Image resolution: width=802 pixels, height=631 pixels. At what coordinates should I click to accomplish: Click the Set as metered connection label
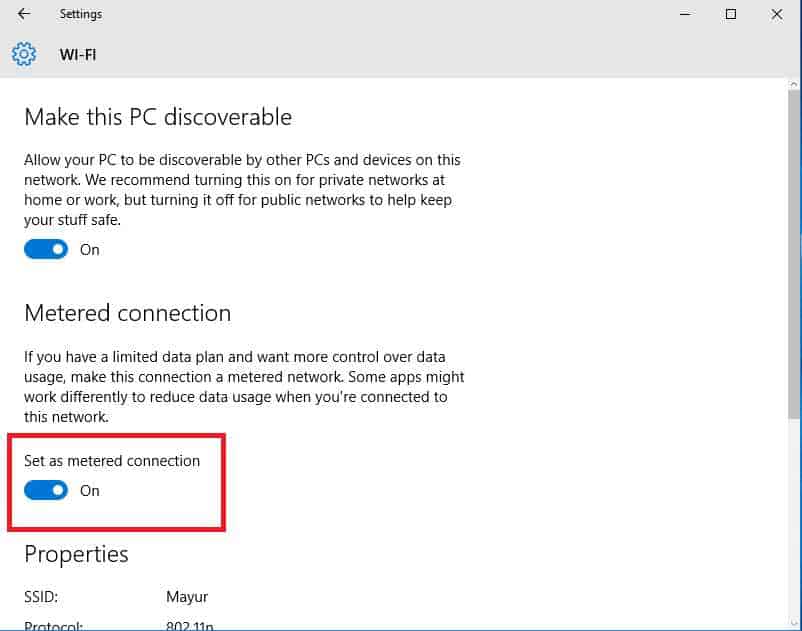(112, 461)
